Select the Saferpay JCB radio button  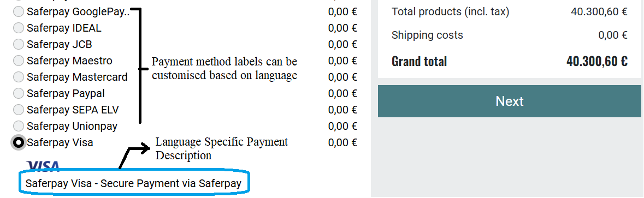tap(19, 44)
